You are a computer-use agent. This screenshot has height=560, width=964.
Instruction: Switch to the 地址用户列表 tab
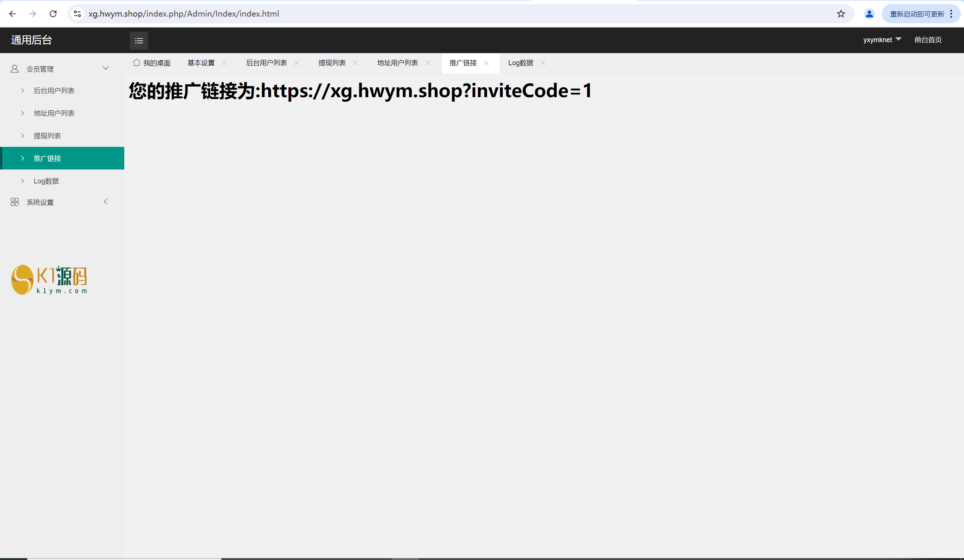coord(397,63)
